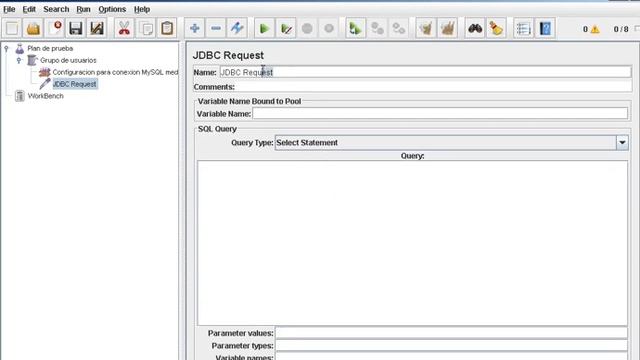Image resolution: width=640 pixels, height=360 pixels.
Task: Open the Run menu
Action: [83, 9]
